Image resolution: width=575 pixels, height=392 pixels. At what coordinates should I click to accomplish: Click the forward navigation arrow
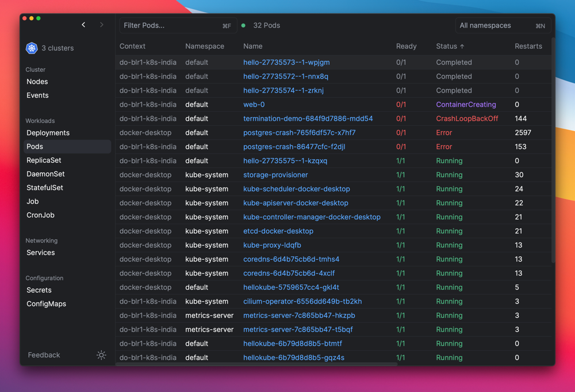coord(102,25)
